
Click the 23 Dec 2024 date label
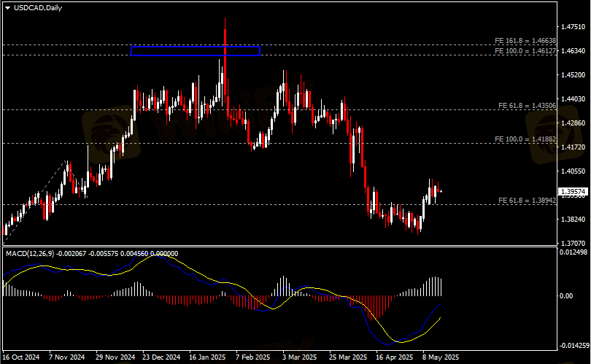click(x=161, y=357)
